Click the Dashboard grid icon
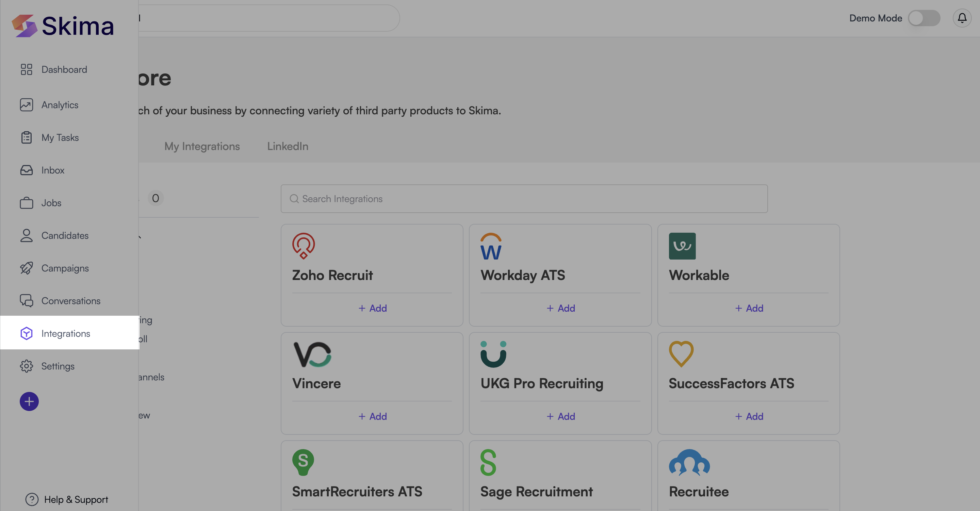980x511 pixels. (26, 69)
